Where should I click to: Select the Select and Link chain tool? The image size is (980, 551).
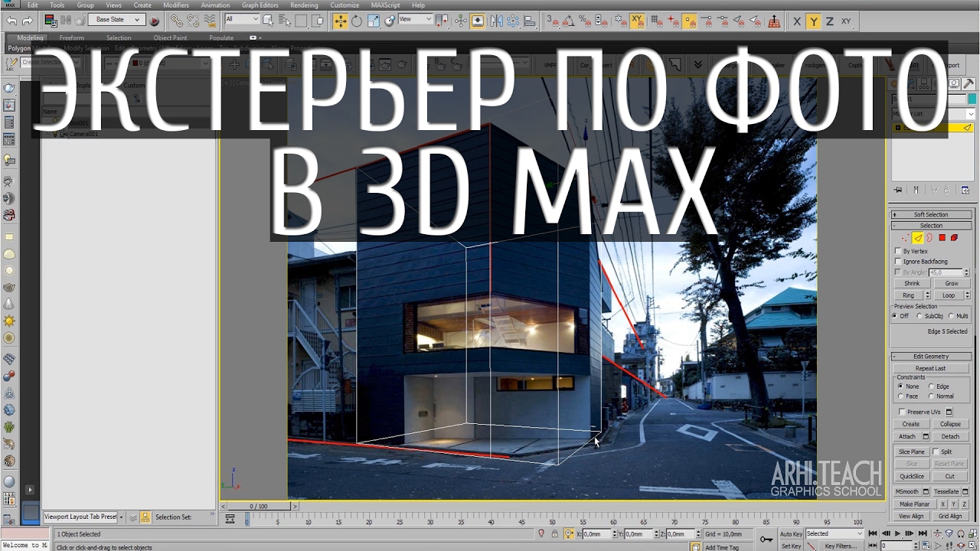(x=177, y=21)
